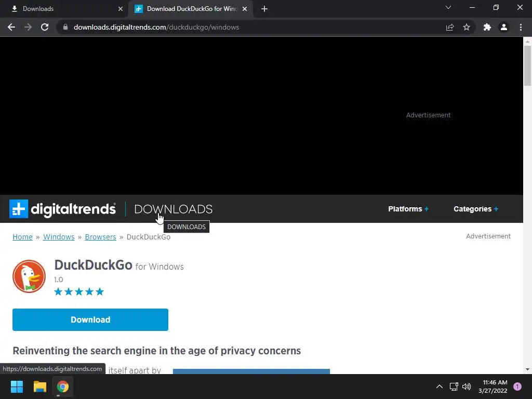Screen dimensions: 532x399
Task: Open the Browsers breadcrumb link
Action: [x=100, y=237]
